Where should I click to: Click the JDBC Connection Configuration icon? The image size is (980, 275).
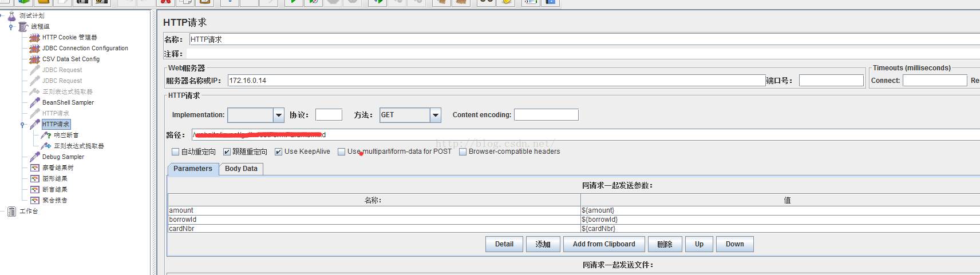pos(35,48)
